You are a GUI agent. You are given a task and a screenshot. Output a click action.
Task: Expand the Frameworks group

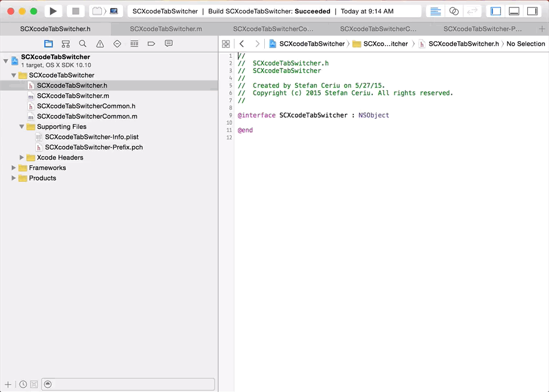click(x=14, y=167)
